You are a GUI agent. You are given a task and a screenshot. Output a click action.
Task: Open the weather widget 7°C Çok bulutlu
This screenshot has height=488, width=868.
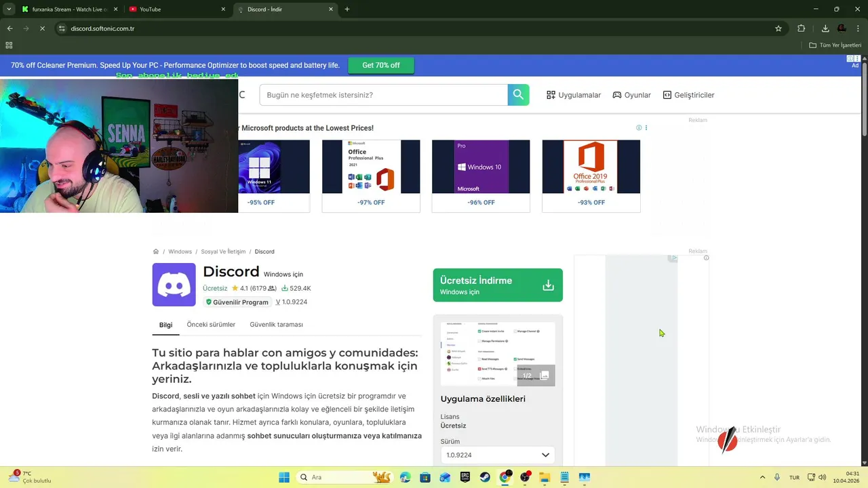click(30, 477)
